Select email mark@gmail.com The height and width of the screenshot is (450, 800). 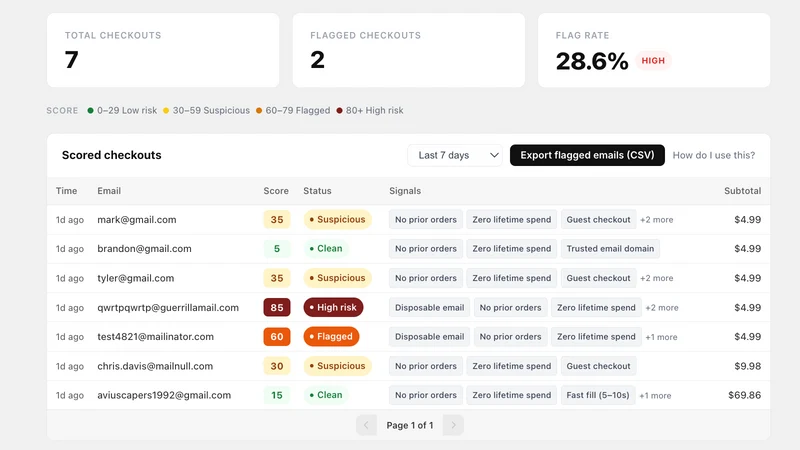(137, 219)
